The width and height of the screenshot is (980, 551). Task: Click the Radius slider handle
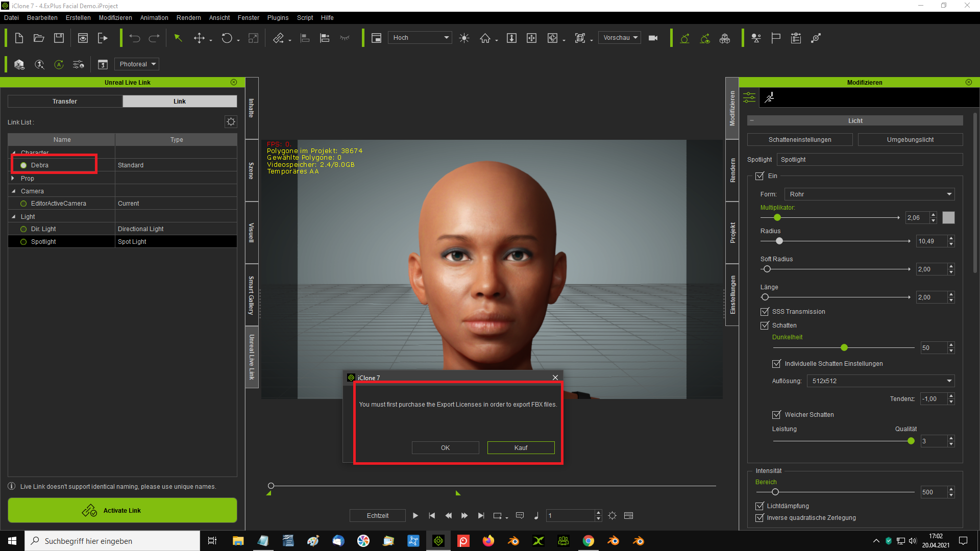(779, 241)
